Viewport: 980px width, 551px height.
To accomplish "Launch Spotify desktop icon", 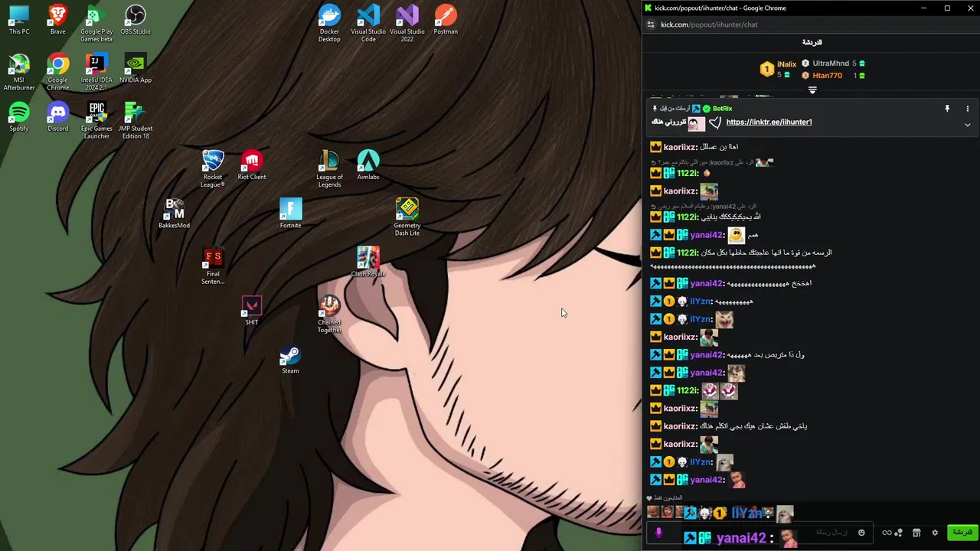I will 19,116.
